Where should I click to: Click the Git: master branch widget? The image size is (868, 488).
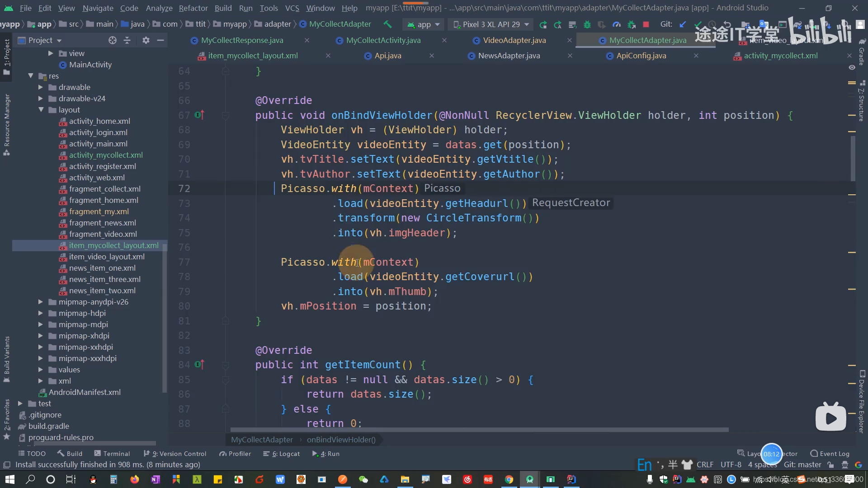802,465
